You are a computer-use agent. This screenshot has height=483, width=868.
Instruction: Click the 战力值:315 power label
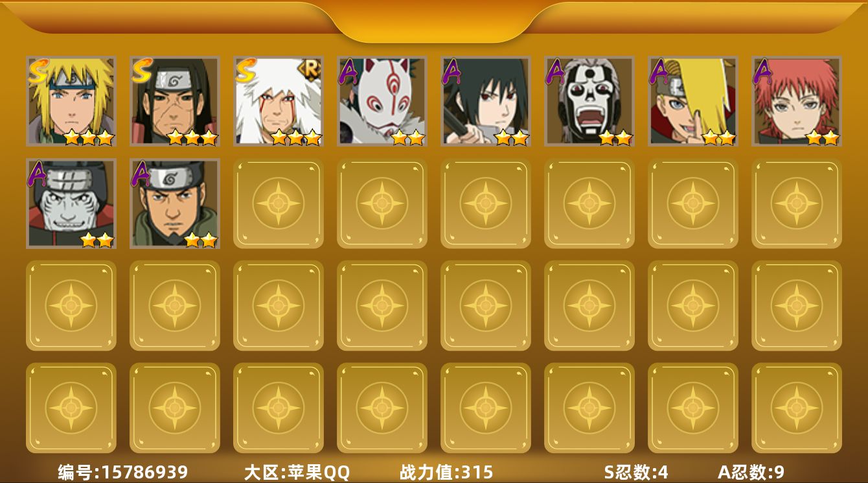(446, 472)
